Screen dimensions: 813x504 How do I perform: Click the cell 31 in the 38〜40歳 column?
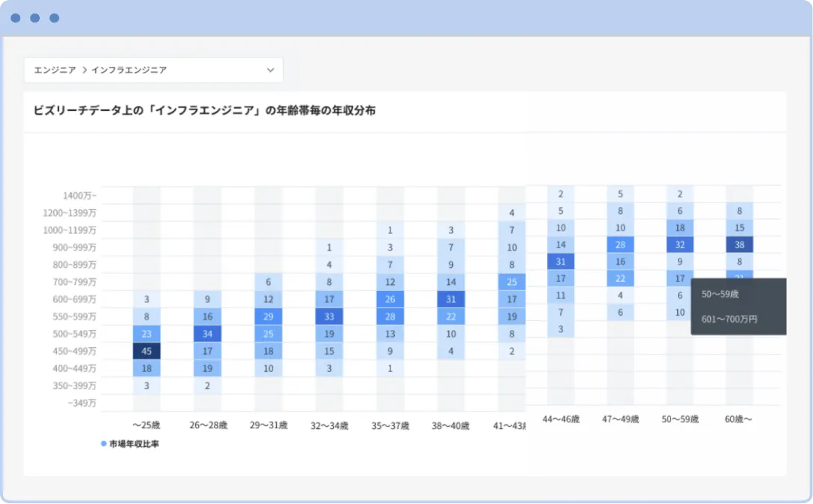[450, 298]
